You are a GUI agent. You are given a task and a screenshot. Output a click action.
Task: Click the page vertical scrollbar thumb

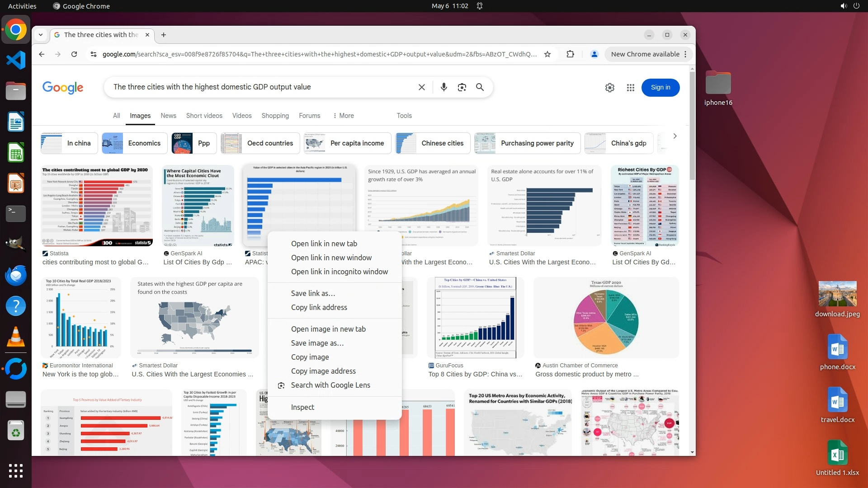click(x=692, y=127)
